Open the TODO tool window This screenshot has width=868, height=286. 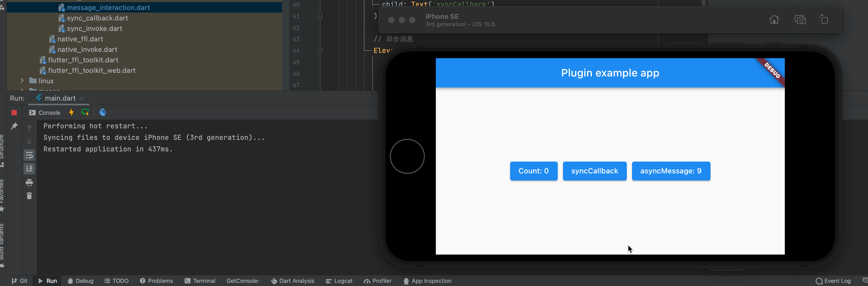pyautogui.click(x=116, y=281)
